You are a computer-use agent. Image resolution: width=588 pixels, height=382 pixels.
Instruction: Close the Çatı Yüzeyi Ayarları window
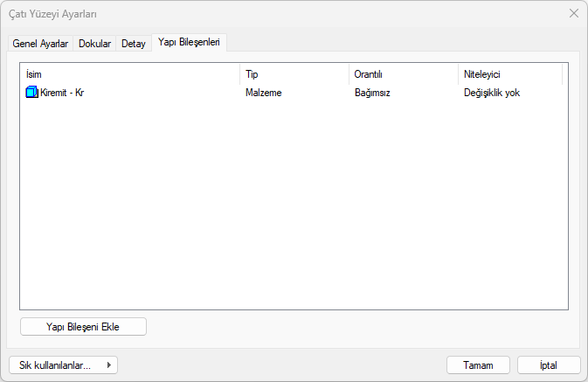coord(573,13)
